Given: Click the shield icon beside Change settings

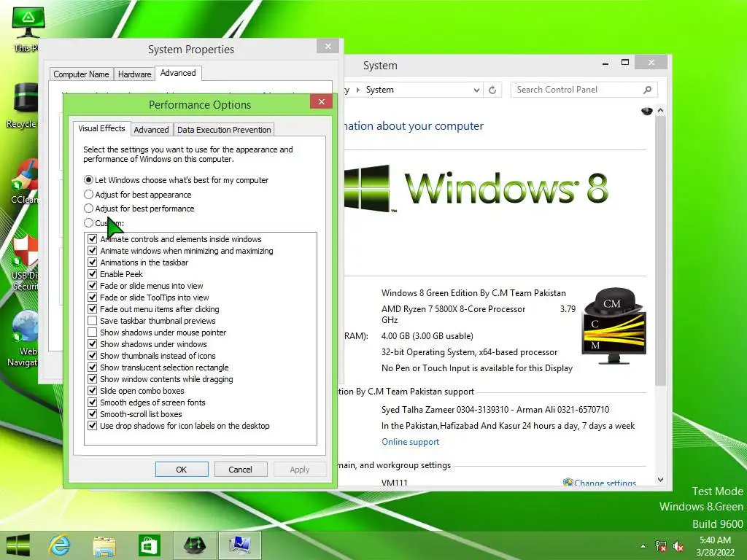Looking at the screenshot, I should coord(568,483).
